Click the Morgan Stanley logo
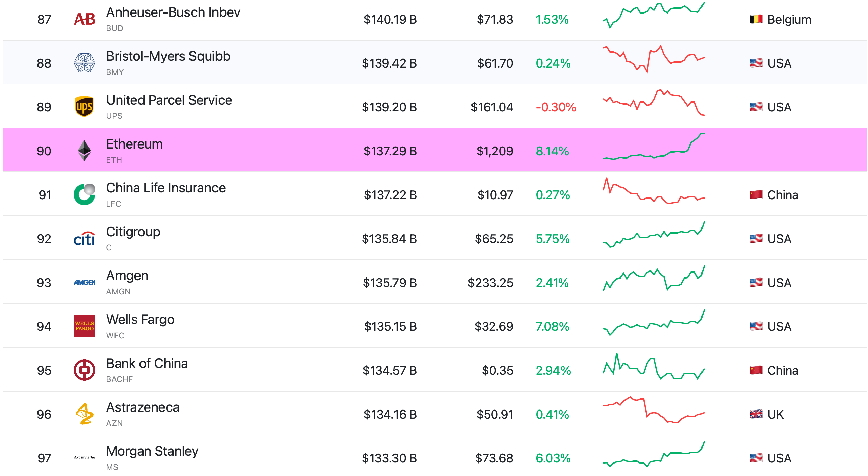Viewport: 868px width, 476px height. point(84,458)
